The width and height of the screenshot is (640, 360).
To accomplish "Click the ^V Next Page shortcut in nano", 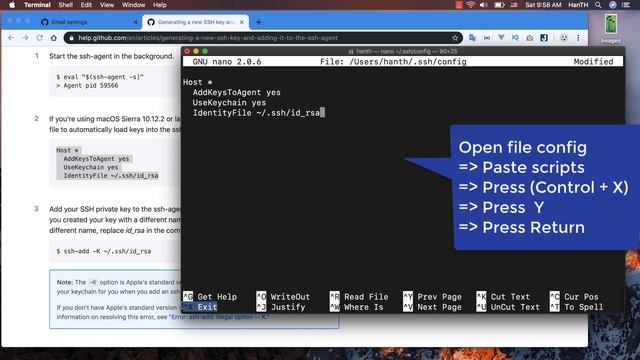I will [x=432, y=307].
